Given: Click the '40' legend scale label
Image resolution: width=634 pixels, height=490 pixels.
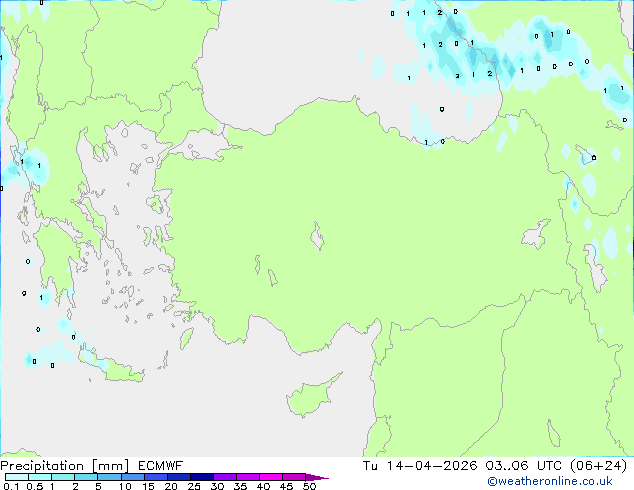Looking at the screenshot, I should point(263,486).
